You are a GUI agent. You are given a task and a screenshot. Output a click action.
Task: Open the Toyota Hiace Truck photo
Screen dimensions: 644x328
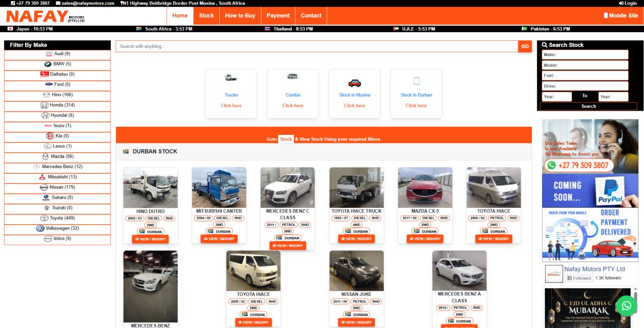point(357,187)
